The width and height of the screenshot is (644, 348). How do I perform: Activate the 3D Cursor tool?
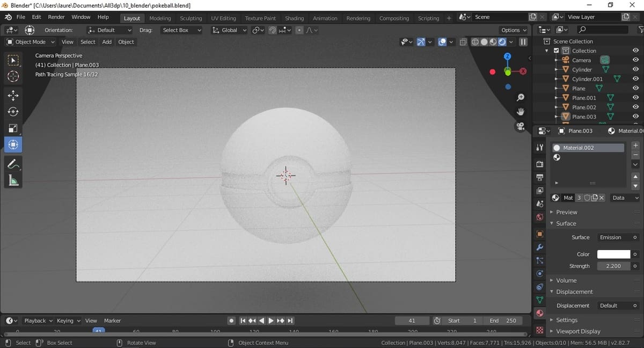click(13, 76)
